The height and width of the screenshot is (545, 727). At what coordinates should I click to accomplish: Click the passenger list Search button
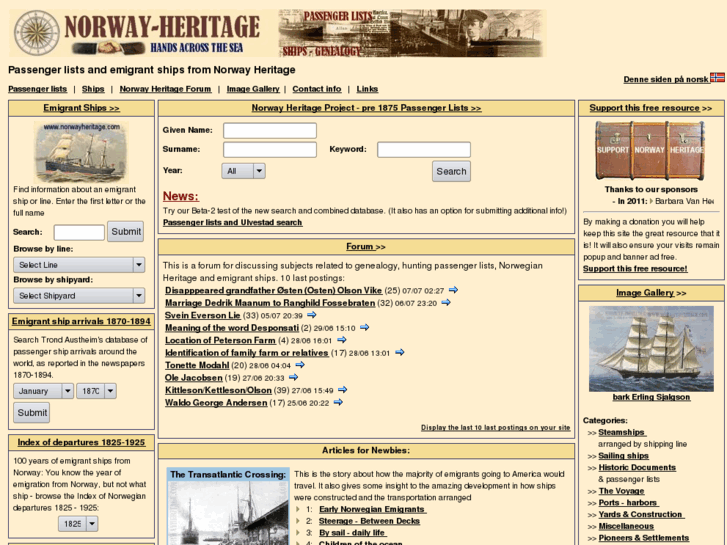click(x=451, y=171)
